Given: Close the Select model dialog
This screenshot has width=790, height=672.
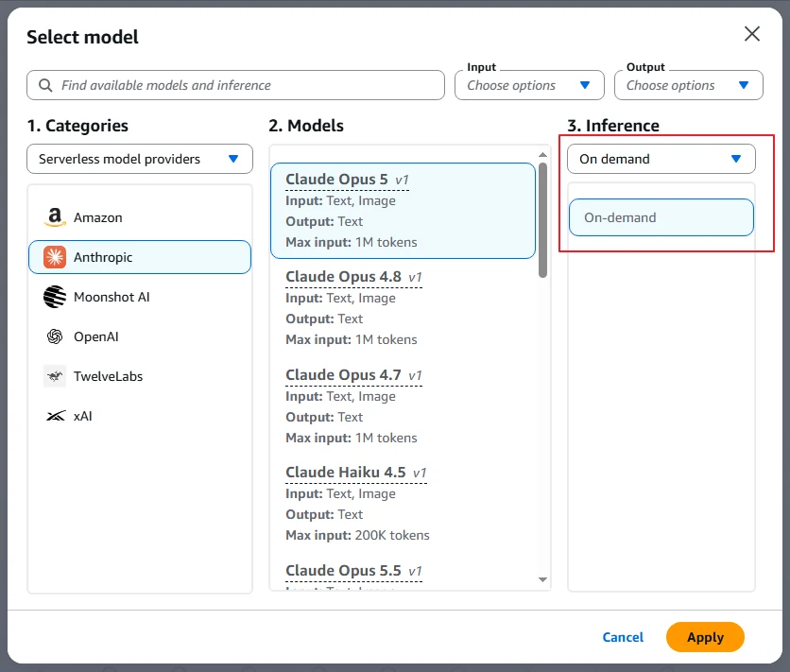Looking at the screenshot, I should tap(751, 34).
